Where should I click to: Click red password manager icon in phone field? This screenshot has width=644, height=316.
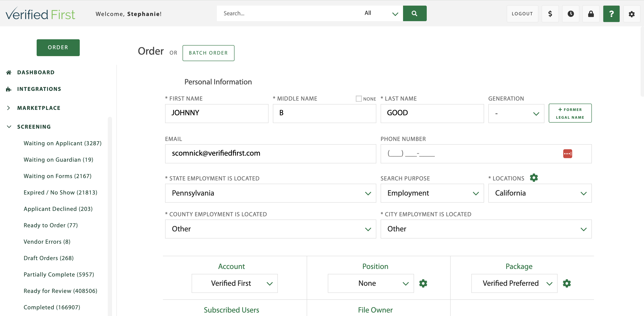(x=567, y=153)
